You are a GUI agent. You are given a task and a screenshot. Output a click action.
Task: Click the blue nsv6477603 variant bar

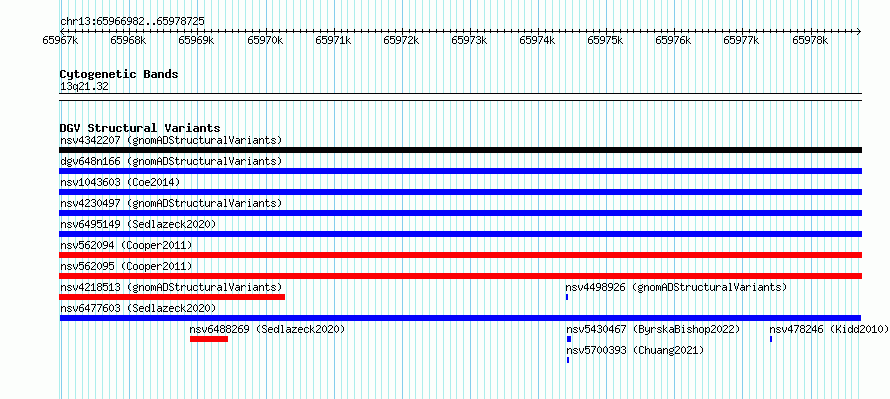(460, 318)
